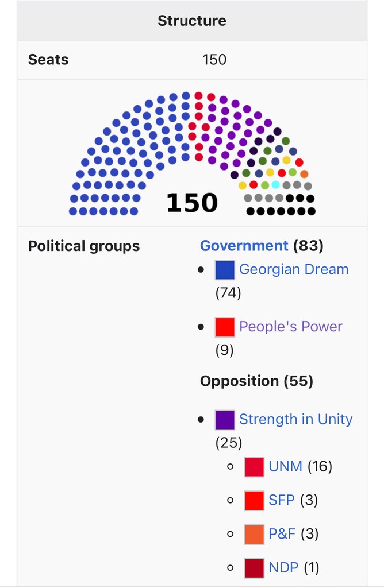
Task: Click the Seats row label
Action: click(x=48, y=60)
